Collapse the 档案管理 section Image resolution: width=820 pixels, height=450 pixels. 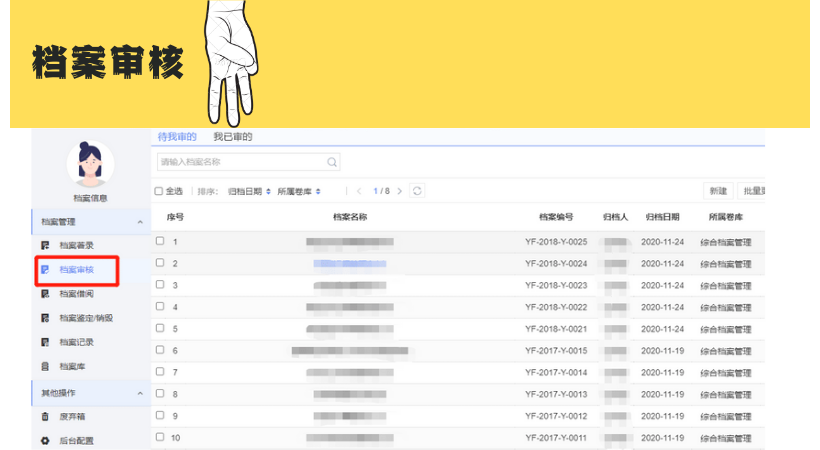click(x=139, y=222)
